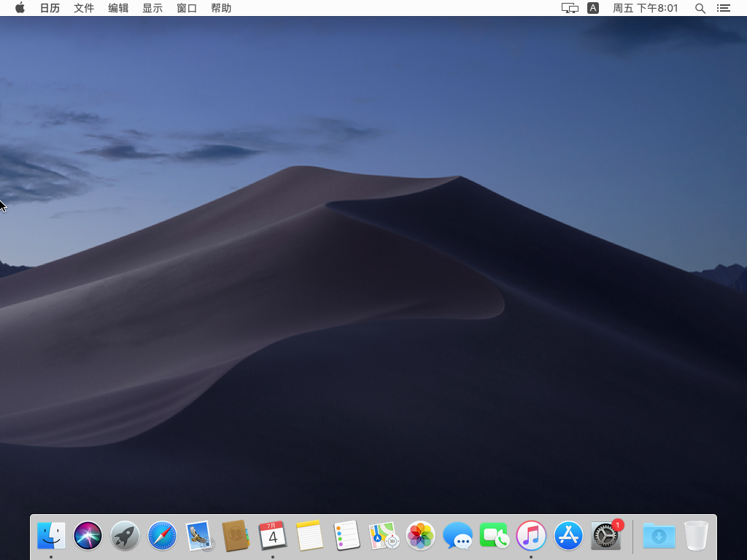Open the Reminders list icon
This screenshot has height=560, width=747.
pos(347,535)
